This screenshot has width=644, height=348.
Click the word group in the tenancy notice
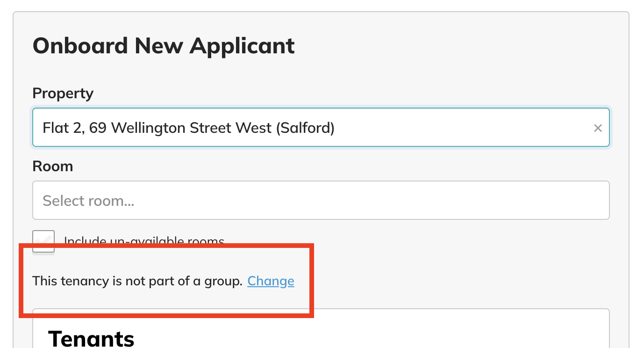point(223,281)
